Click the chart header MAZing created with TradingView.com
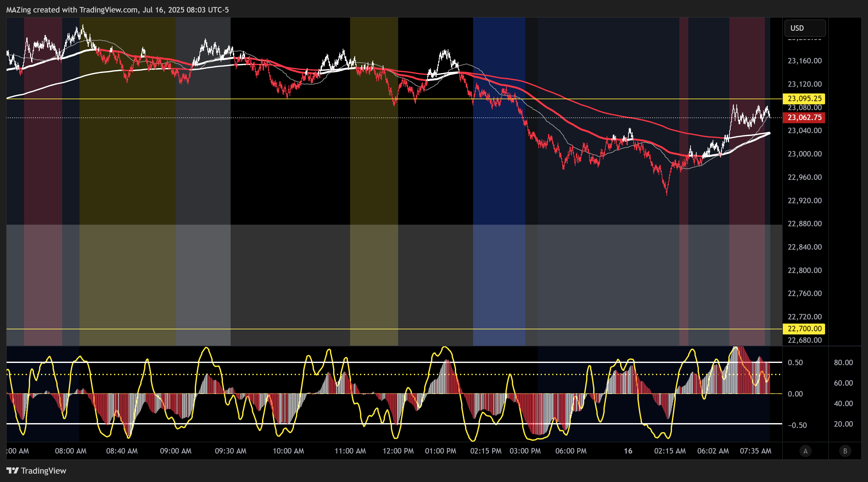 117,10
